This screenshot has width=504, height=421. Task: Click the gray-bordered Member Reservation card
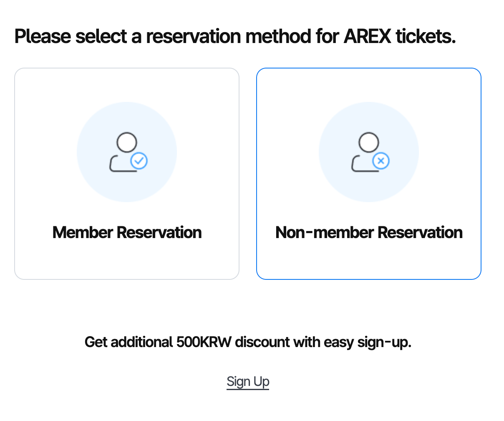point(127,174)
